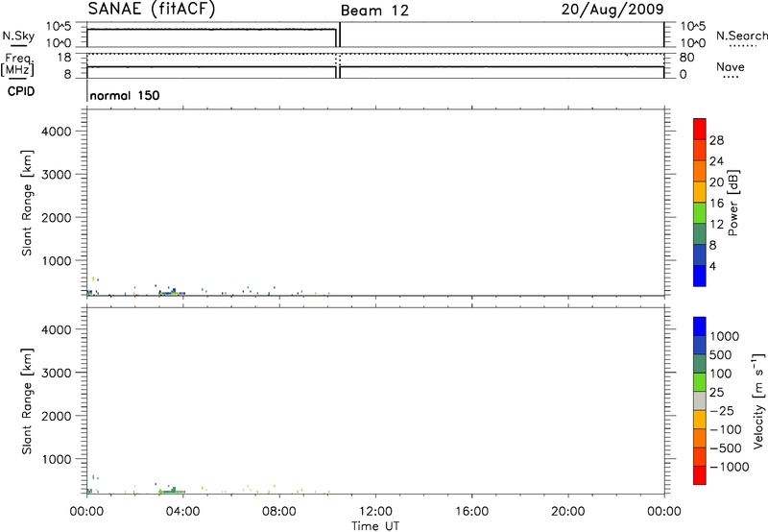Click the "-25" velocity colorbar label
The image size is (768, 532).
tap(722, 410)
